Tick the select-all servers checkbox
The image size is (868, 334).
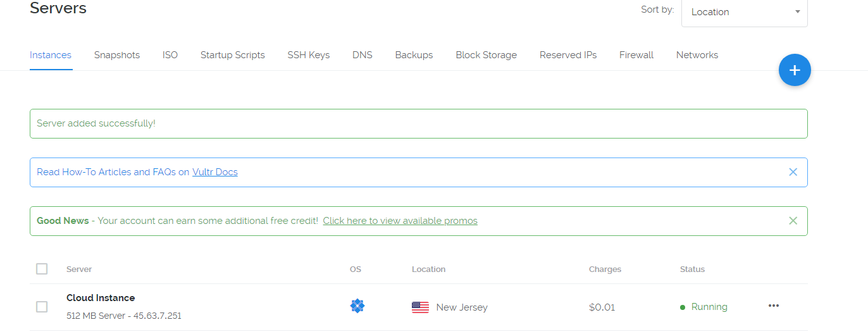click(42, 269)
